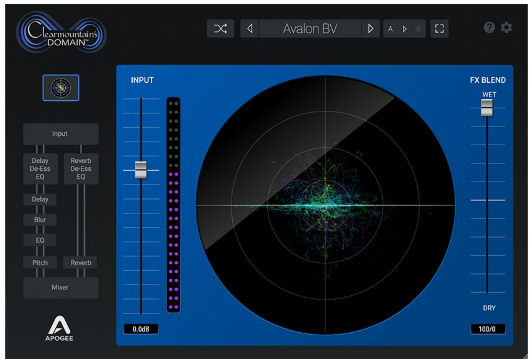Select preset slot A

tap(390, 29)
